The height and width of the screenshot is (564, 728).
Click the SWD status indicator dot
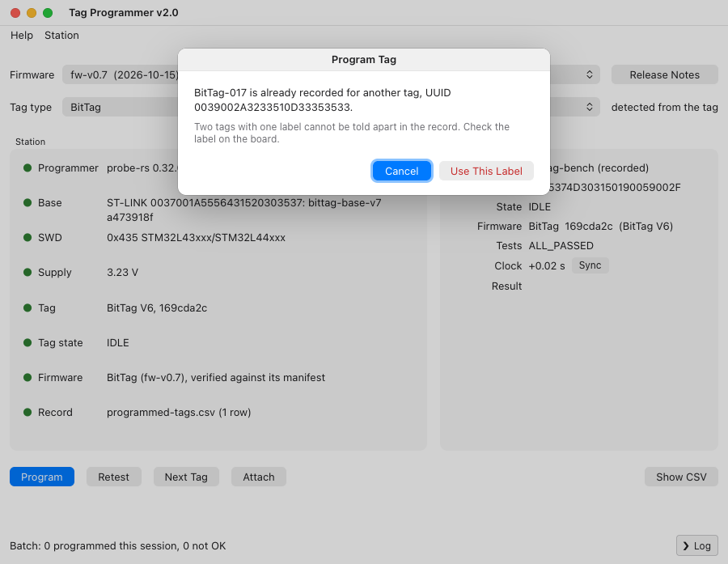tap(28, 237)
